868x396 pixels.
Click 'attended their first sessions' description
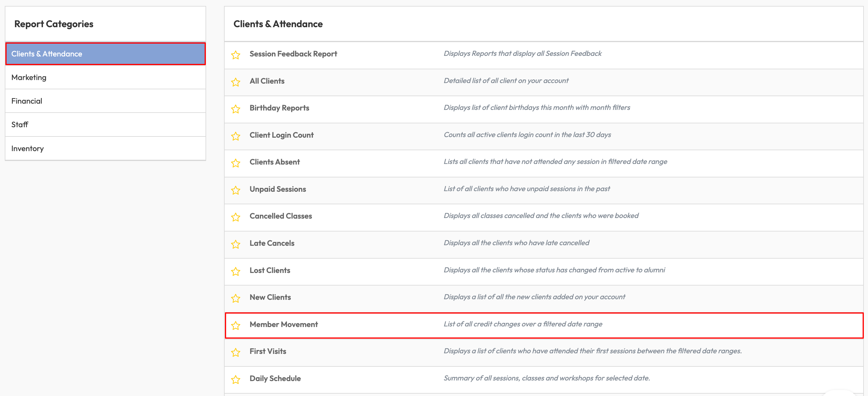pyautogui.click(x=592, y=351)
